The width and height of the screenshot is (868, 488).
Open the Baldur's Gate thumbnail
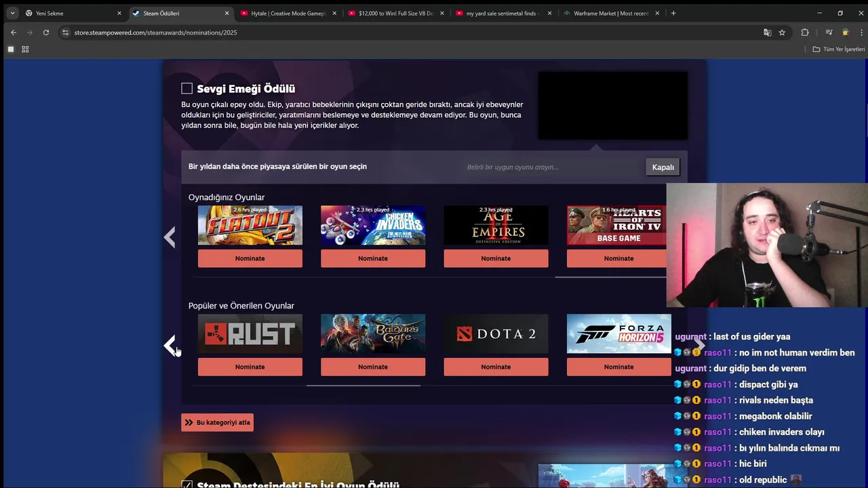click(x=373, y=333)
